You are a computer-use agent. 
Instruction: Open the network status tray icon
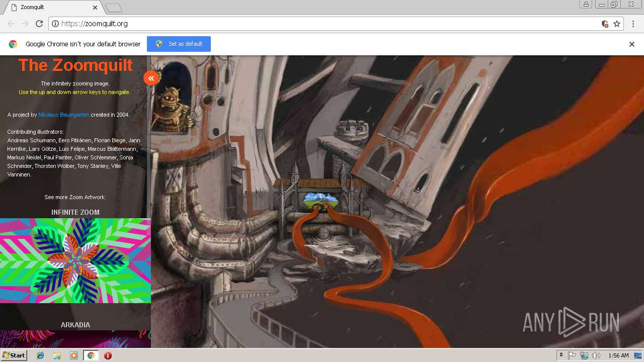[584, 355]
